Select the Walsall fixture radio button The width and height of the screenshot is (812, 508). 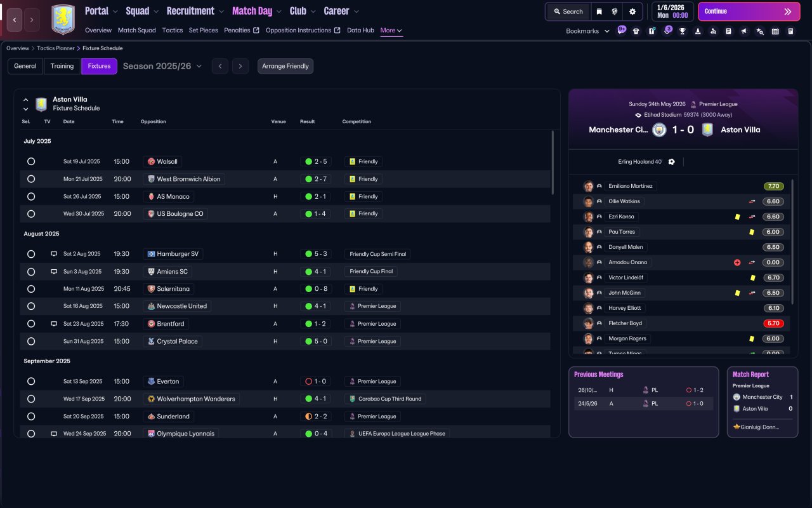click(x=31, y=162)
